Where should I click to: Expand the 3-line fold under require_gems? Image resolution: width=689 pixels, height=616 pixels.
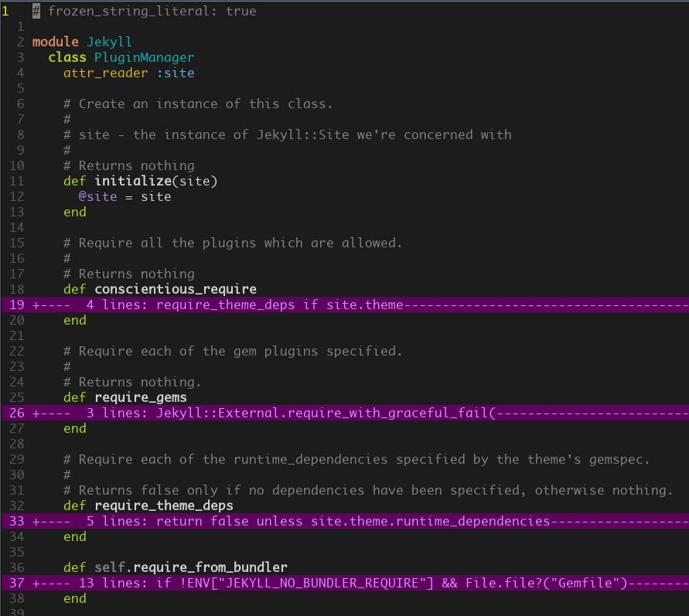click(345, 413)
